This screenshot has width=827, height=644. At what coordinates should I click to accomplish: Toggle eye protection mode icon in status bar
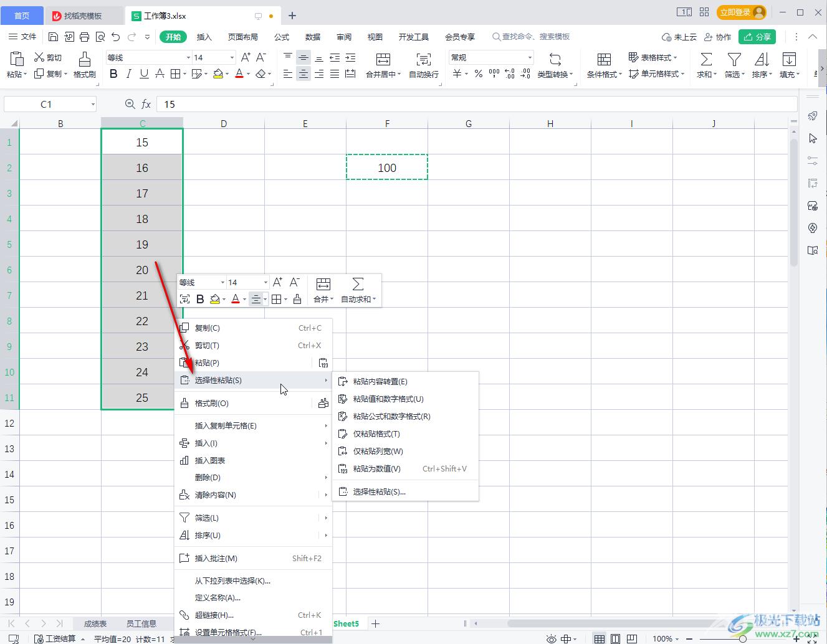551,638
